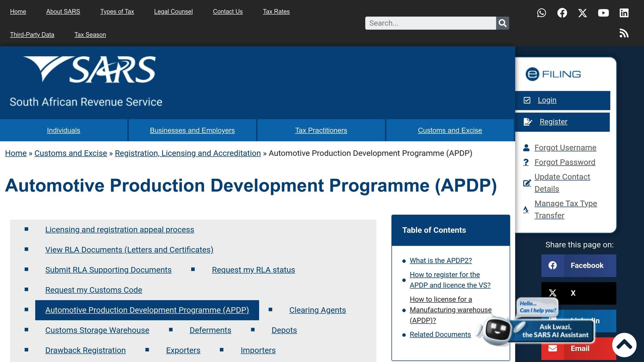Image resolution: width=644 pixels, height=362 pixels.
Task: Open the Forgot Password link
Action: pos(565,162)
